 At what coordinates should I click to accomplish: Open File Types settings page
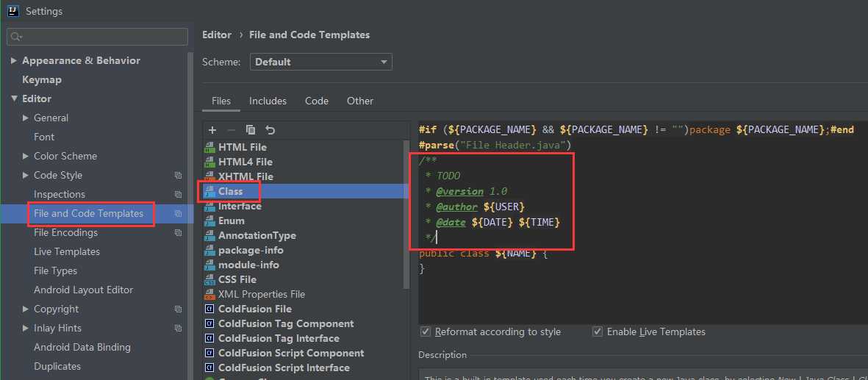[55, 271]
